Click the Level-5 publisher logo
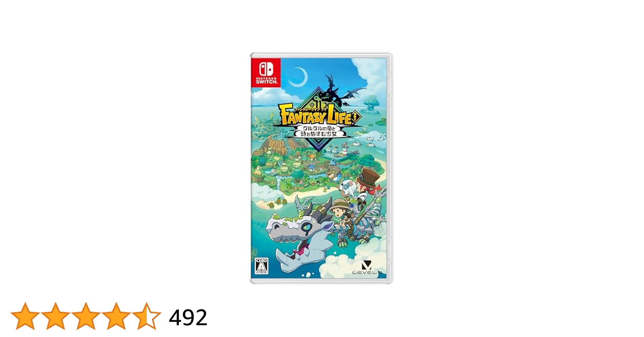 tap(367, 268)
